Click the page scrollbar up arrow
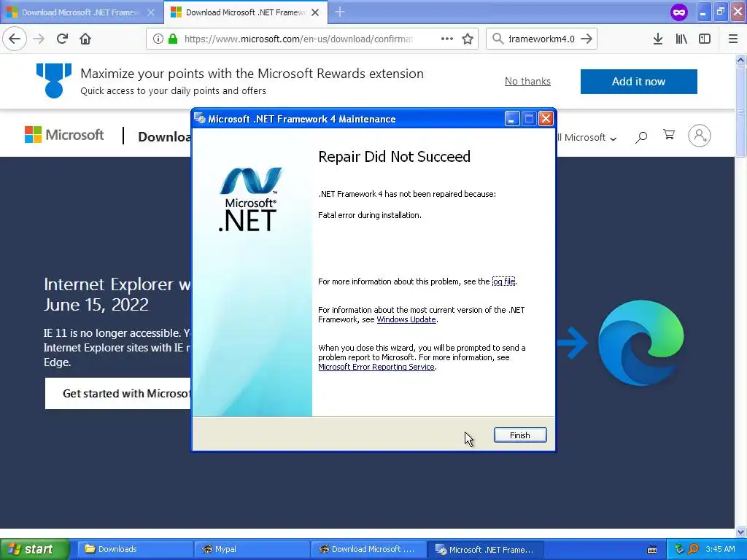 point(740,60)
